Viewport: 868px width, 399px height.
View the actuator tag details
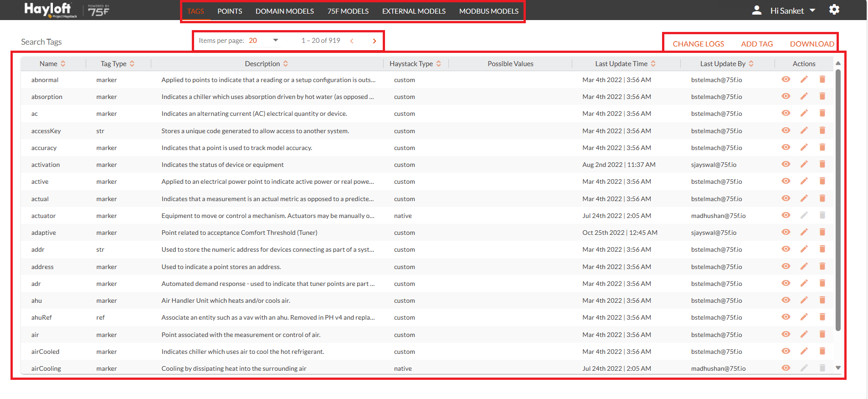(x=786, y=215)
